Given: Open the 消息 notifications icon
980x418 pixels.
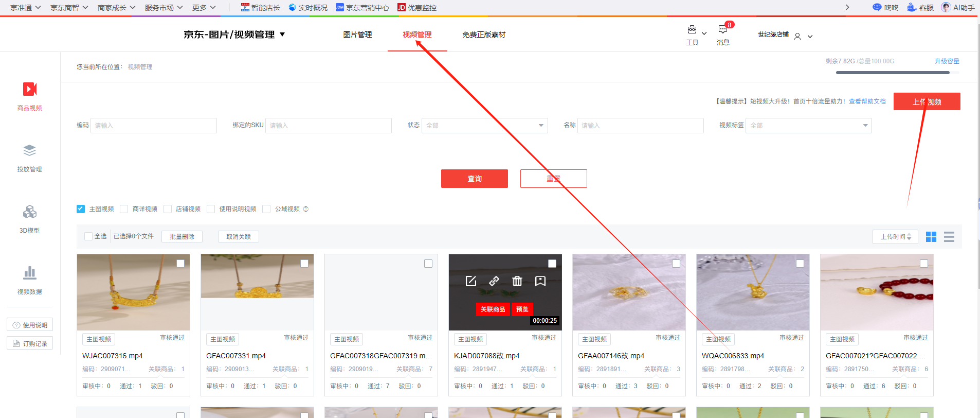Looking at the screenshot, I should (723, 30).
